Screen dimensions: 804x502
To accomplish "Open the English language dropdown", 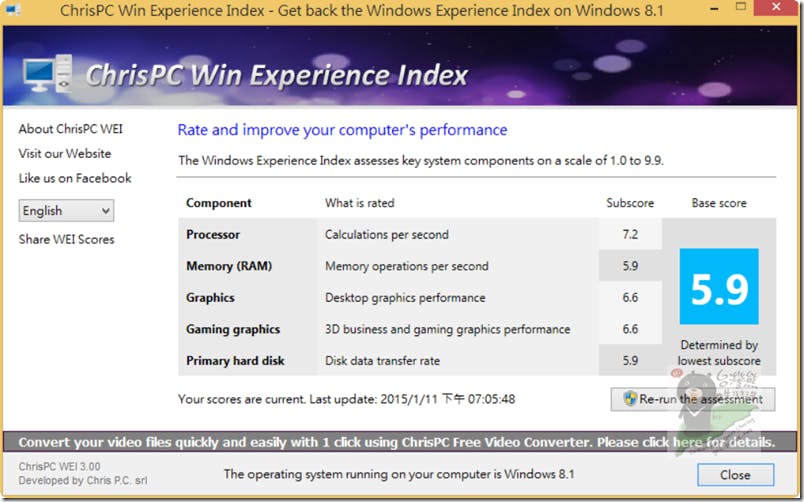I will (66, 211).
